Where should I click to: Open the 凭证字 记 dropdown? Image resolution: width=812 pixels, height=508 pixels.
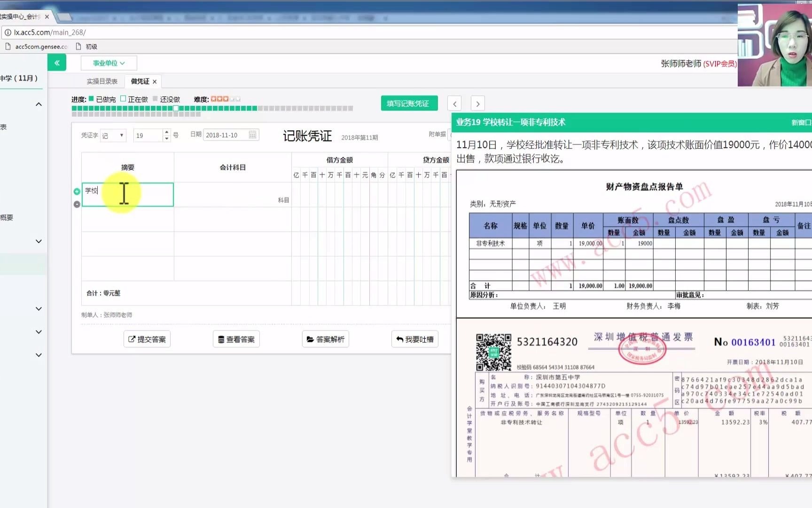click(x=113, y=135)
